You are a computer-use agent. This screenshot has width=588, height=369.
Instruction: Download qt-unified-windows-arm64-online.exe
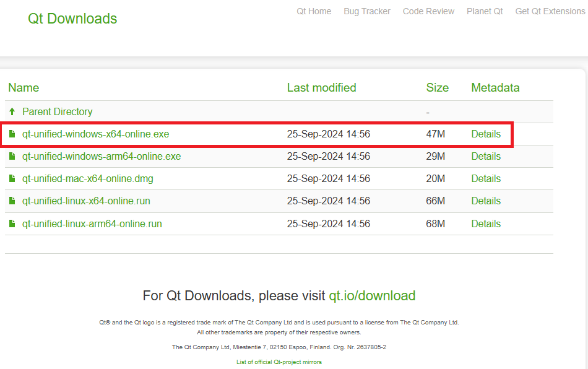pos(102,157)
